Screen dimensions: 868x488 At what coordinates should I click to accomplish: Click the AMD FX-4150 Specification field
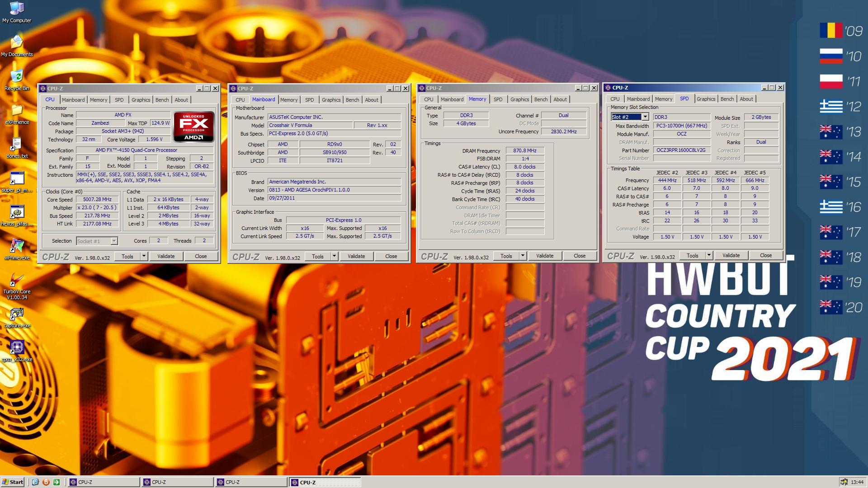(145, 150)
